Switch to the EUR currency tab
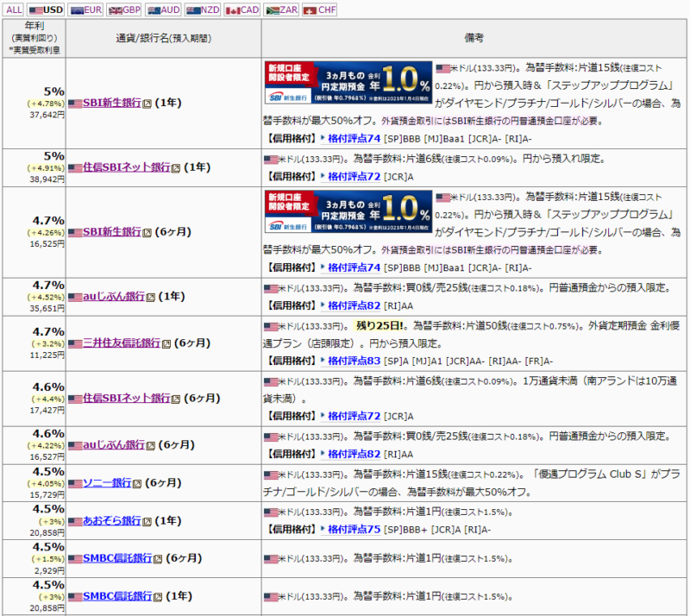The height and width of the screenshot is (616, 690). tap(86, 9)
